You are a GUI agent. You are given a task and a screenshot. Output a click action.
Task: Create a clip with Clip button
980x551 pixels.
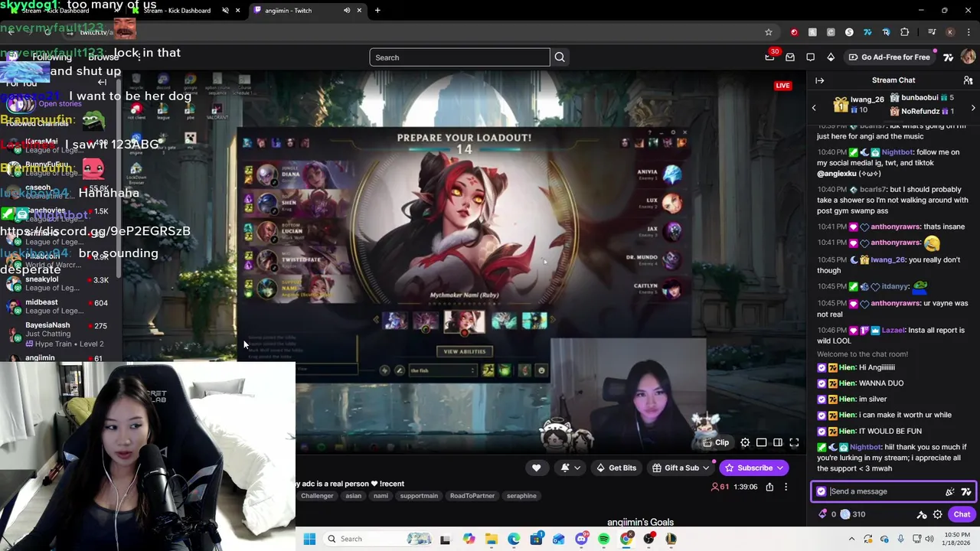[717, 442]
